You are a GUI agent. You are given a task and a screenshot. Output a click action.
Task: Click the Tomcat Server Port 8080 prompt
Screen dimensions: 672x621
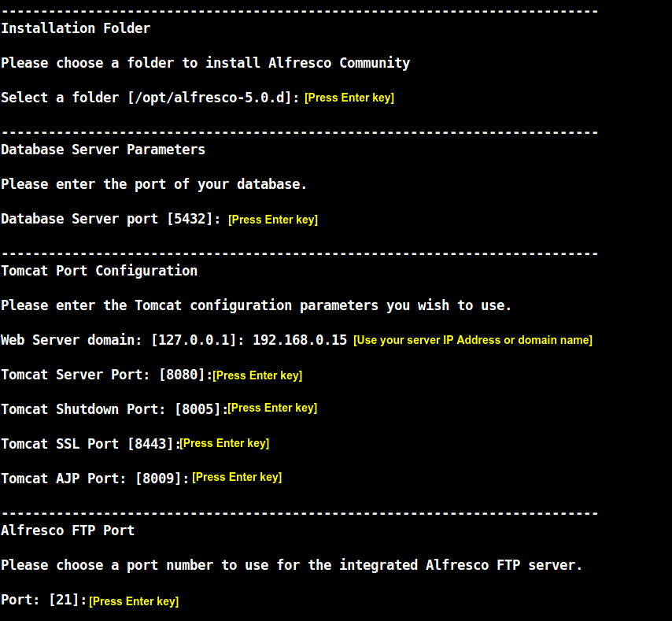[x=106, y=375]
